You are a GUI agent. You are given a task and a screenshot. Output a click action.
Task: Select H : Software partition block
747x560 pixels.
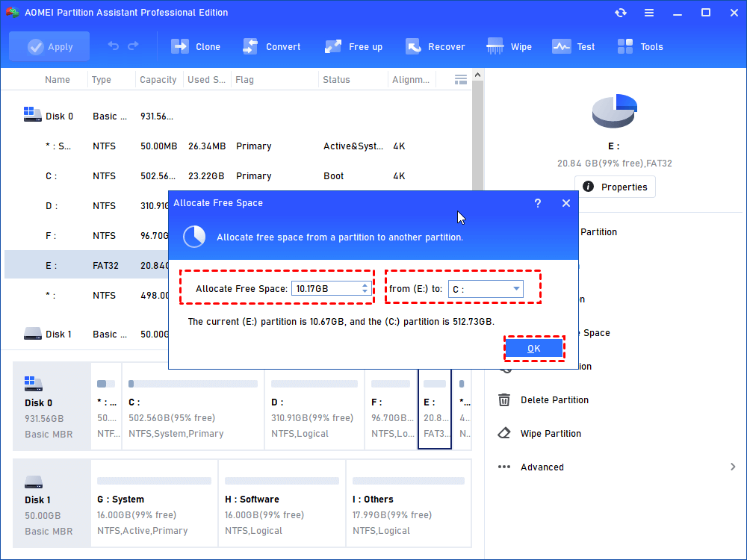[x=282, y=503]
